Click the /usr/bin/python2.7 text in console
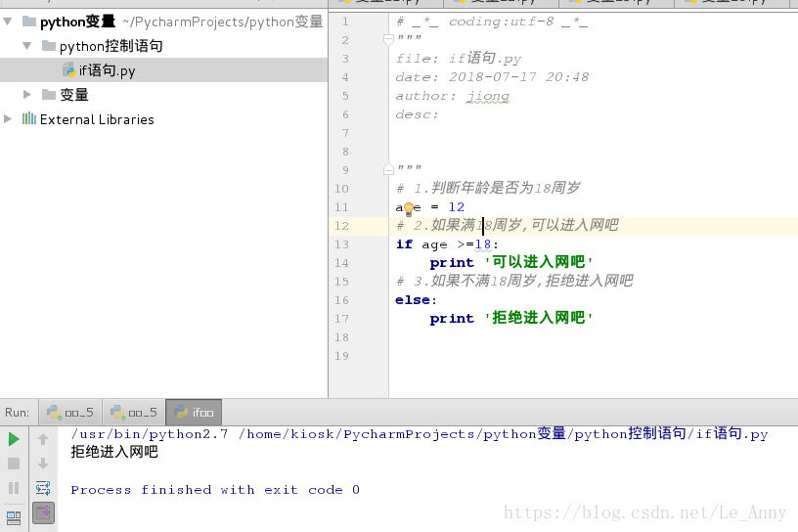This screenshot has width=798, height=532. [x=149, y=434]
